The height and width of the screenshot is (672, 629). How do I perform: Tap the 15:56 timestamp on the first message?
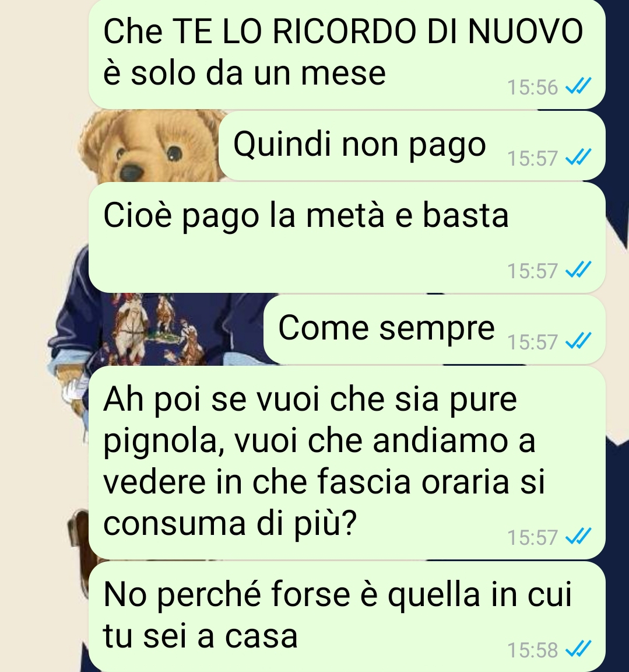[533, 87]
